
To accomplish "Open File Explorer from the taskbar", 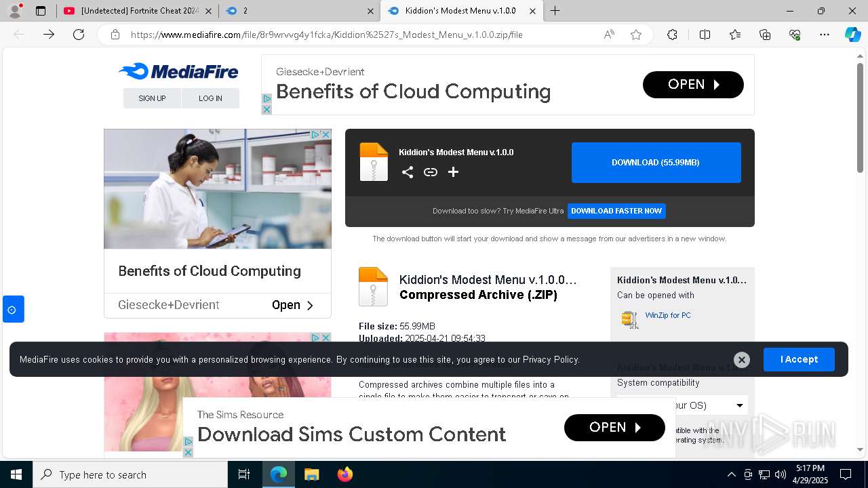I will click(311, 474).
